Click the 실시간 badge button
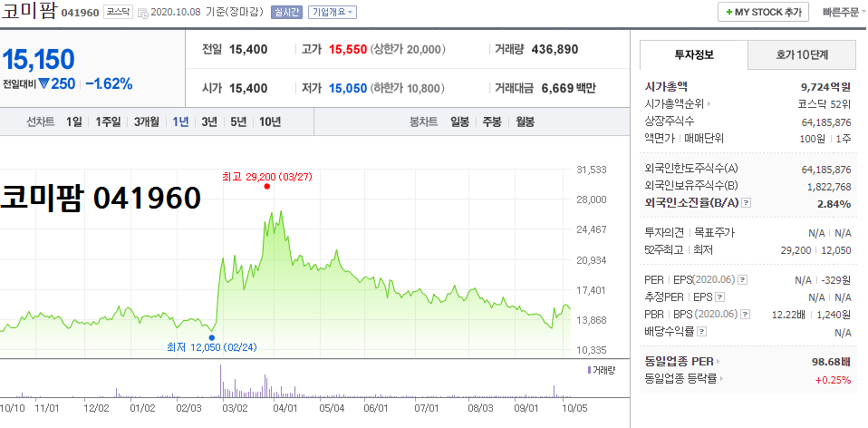 (x=286, y=12)
